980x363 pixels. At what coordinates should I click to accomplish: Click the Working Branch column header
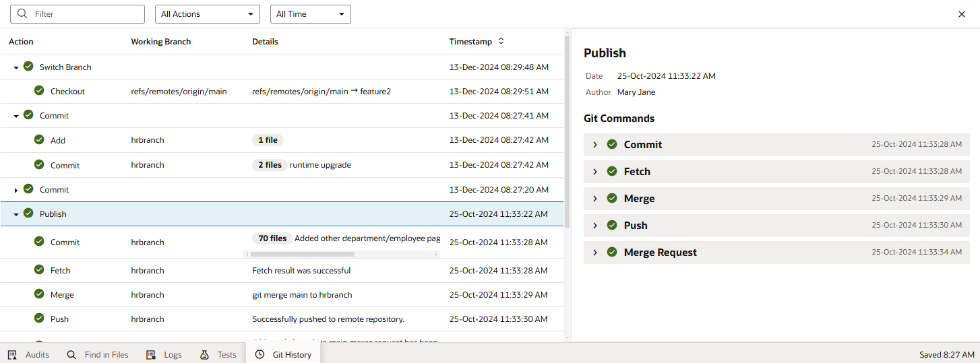161,42
